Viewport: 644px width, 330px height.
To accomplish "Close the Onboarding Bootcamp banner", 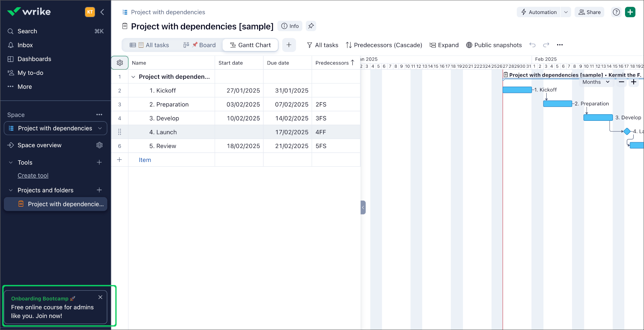I will [x=100, y=297].
